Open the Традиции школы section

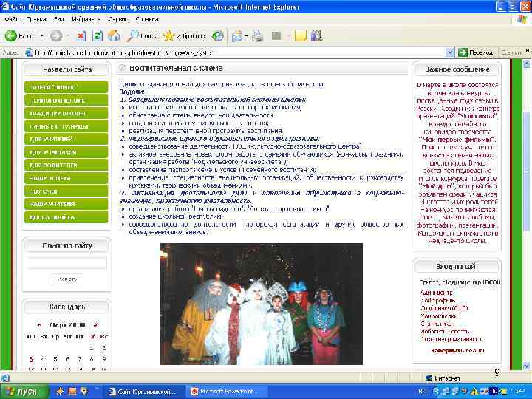tap(66, 113)
